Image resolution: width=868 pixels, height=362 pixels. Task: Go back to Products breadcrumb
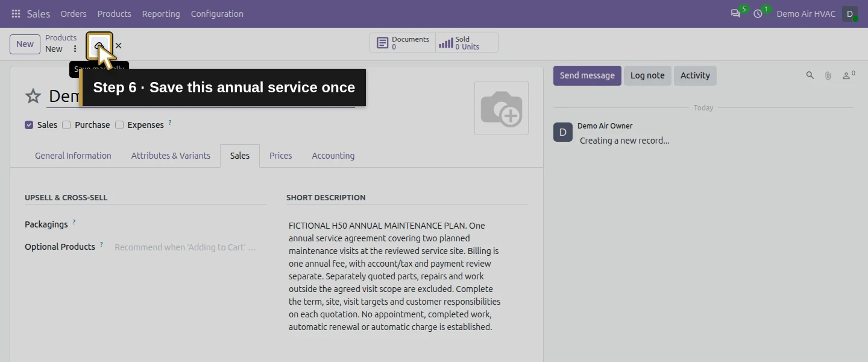coord(61,37)
